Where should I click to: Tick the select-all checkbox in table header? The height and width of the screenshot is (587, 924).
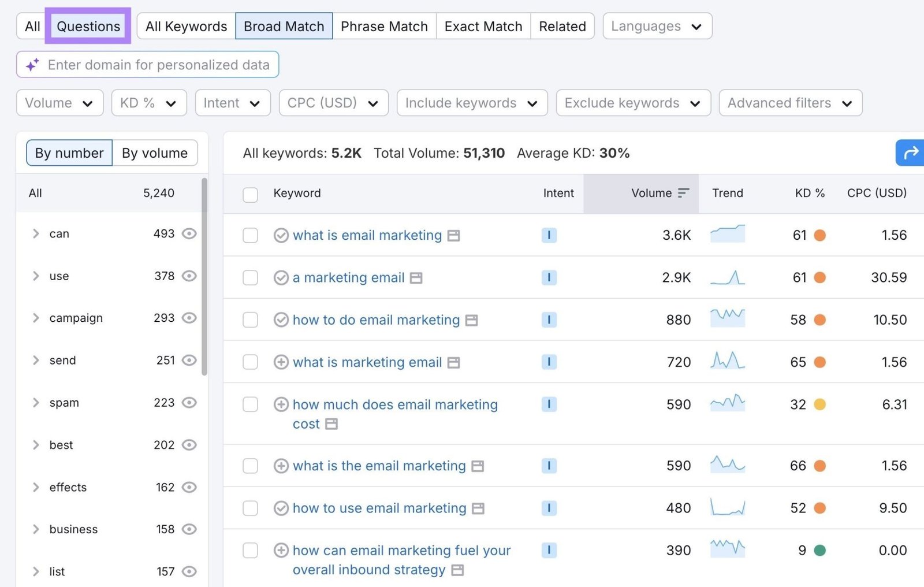coord(250,195)
